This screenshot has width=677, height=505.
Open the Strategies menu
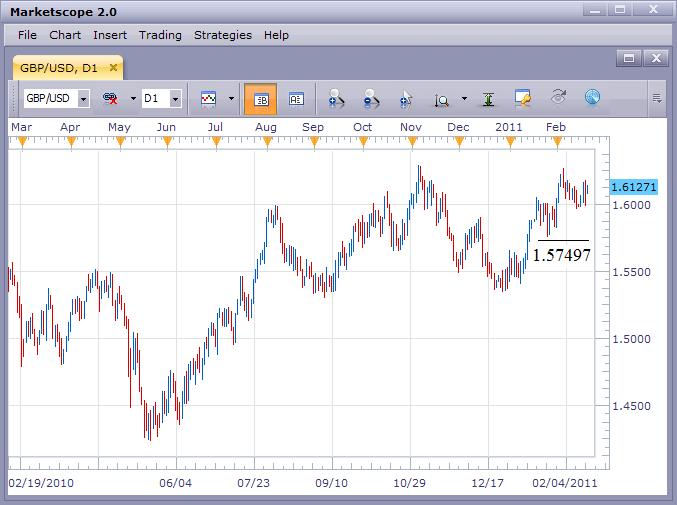[x=223, y=35]
